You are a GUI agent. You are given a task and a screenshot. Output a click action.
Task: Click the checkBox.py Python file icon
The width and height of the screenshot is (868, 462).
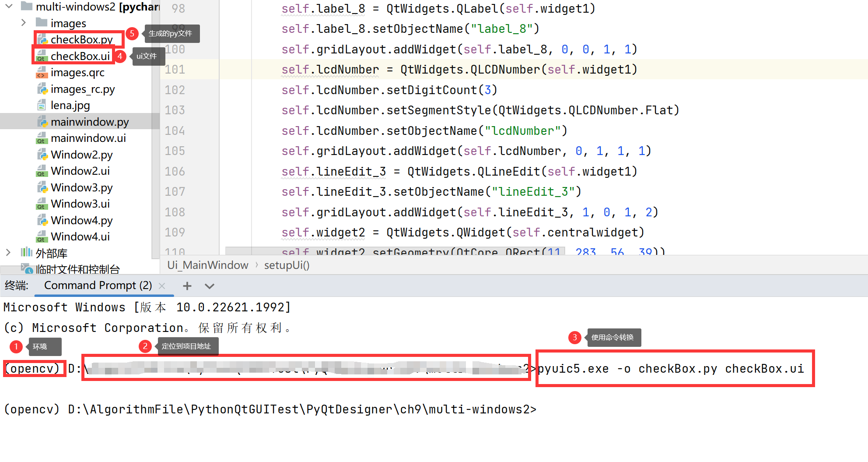pos(42,39)
